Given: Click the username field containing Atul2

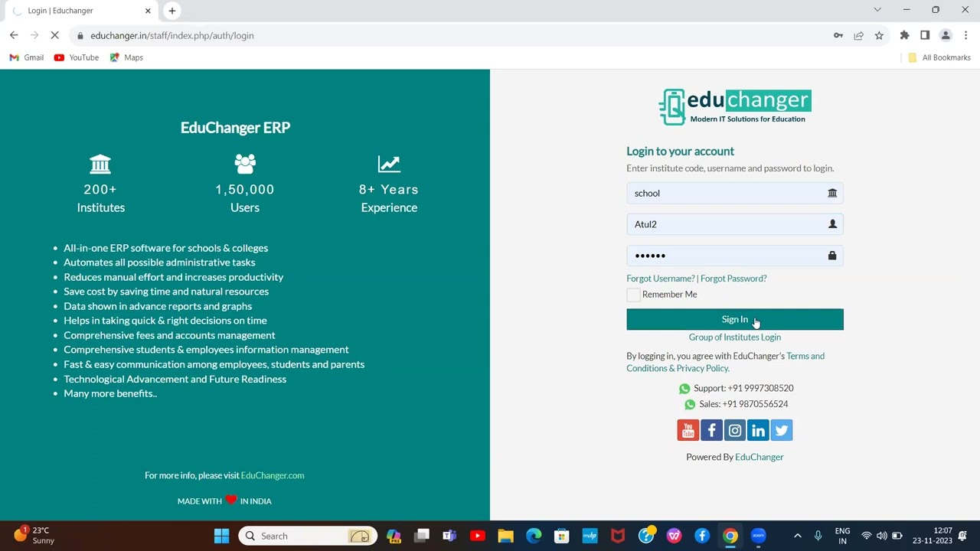Looking at the screenshot, I should (x=735, y=224).
